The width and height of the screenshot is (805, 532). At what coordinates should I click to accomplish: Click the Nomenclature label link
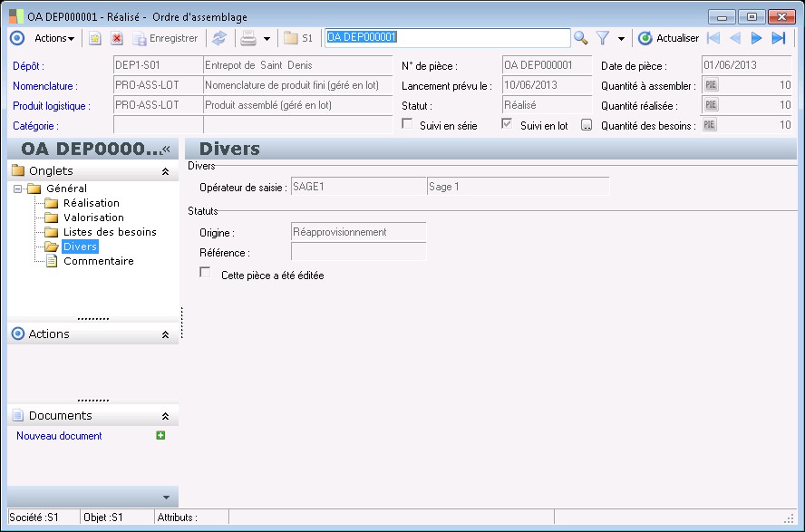(x=45, y=86)
